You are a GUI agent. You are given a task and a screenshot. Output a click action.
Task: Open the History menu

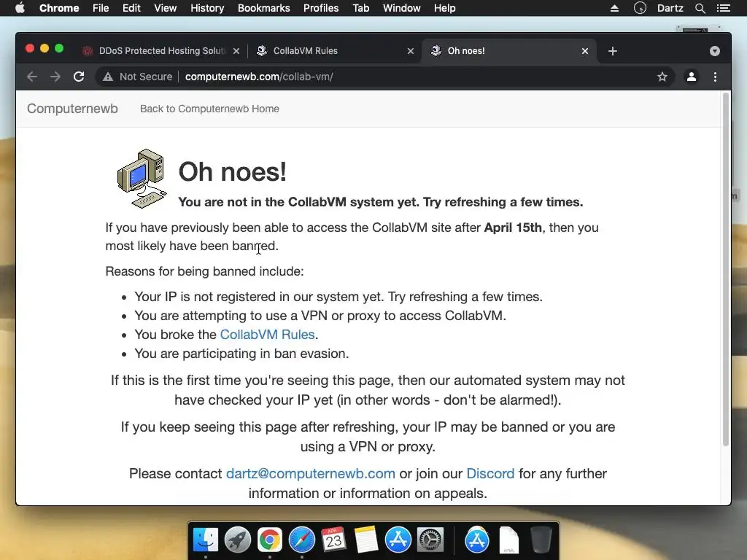click(206, 8)
